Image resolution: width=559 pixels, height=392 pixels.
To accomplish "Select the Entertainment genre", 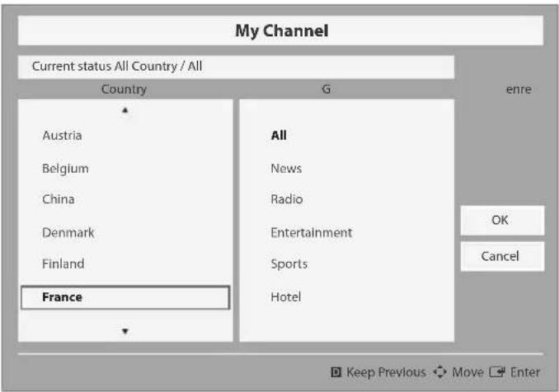I will click(x=311, y=233).
